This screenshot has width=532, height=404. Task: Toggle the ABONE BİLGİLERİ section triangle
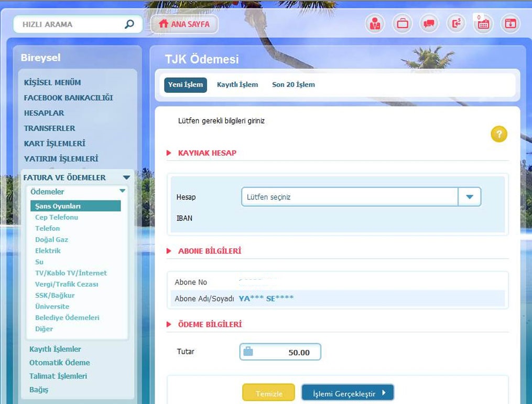point(169,251)
